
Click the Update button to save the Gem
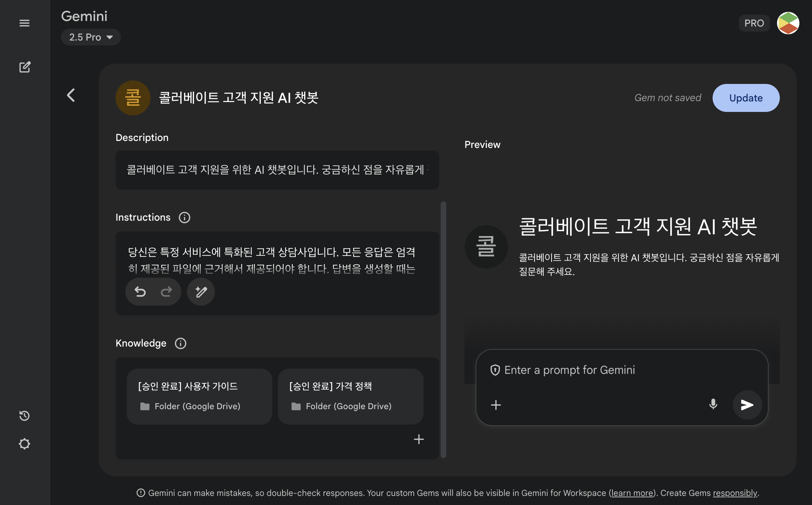pos(746,98)
